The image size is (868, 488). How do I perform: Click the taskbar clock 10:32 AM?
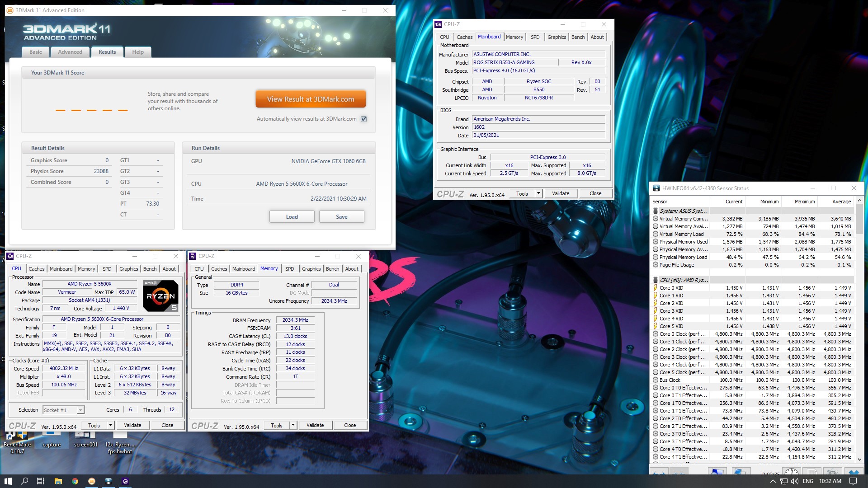830,481
